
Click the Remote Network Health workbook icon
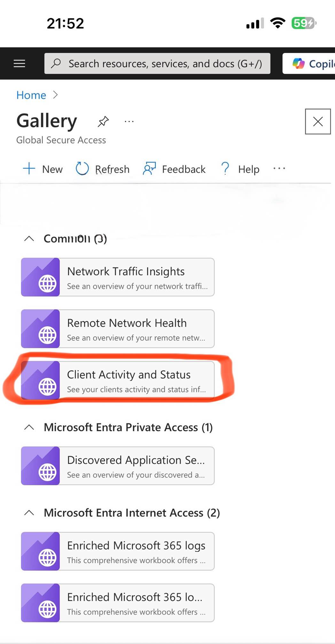(40, 329)
